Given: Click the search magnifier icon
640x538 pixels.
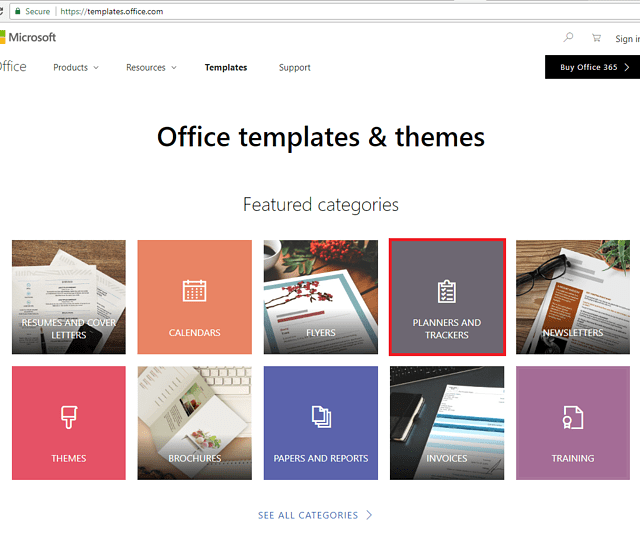Looking at the screenshot, I should click(x=568, y=38).
